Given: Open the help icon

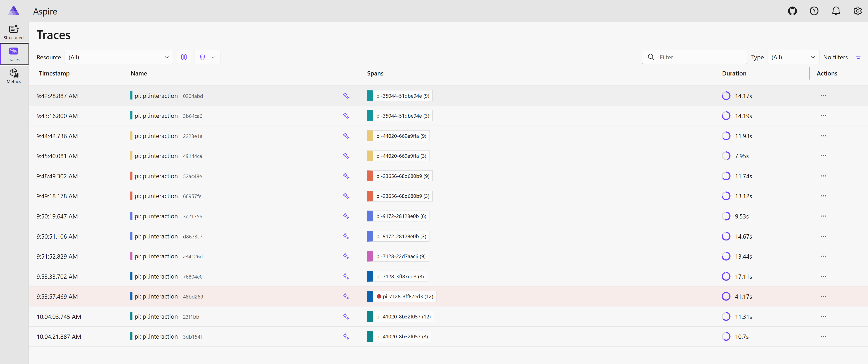Looking at the screenshot, I should pyautogui.click(x=814, y=11).
